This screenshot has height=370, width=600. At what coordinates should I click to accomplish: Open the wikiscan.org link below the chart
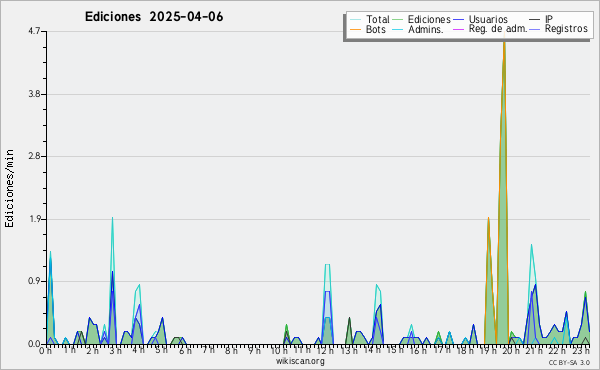pos(300,361)
